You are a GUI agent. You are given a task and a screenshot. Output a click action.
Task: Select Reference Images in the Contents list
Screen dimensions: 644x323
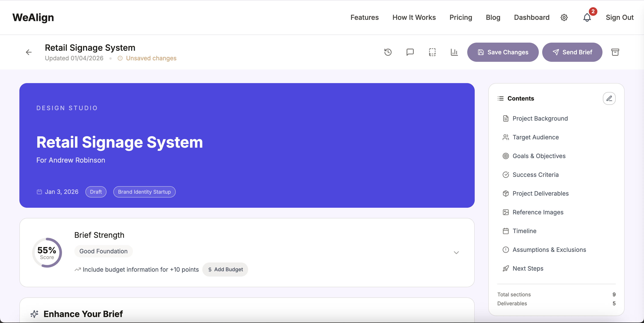click(538, 212)
